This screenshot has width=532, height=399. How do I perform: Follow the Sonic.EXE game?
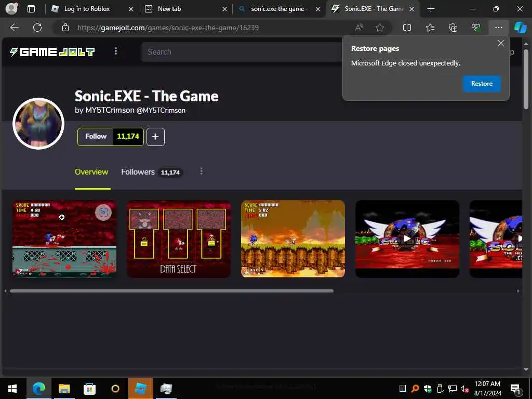pos(96,137)
